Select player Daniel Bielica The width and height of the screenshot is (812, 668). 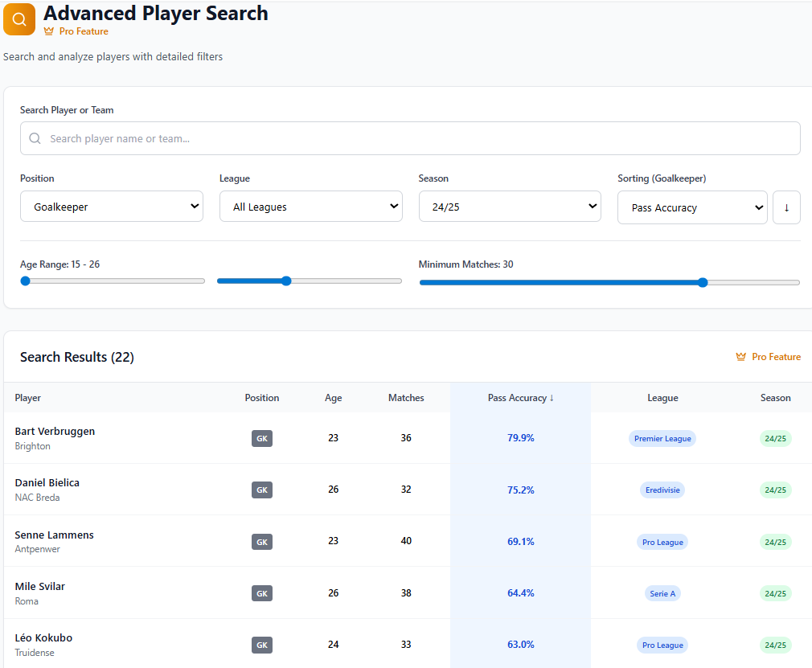47,482
